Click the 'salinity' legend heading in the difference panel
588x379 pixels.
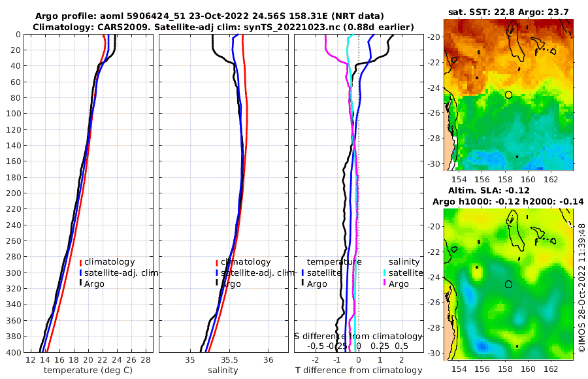404,262
